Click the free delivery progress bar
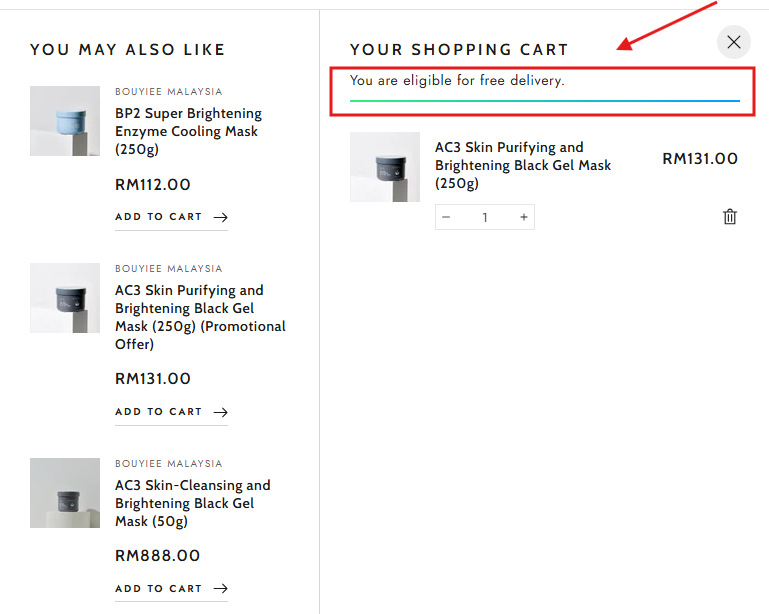Viewport: 769px width, 614px height. point(544,101)
